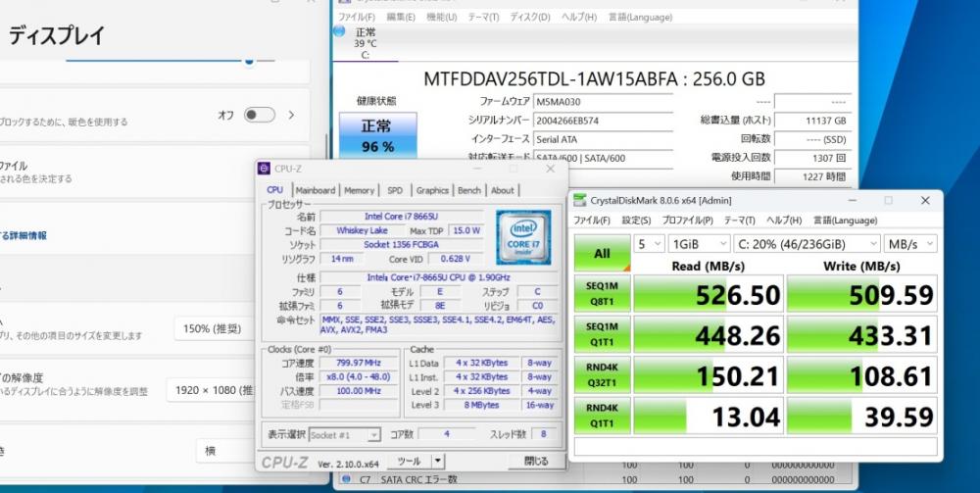The image size is (980, 493).
Task: Open the Socket #1 selection dropdown in CPU-Z
Action: click(344, 435)
